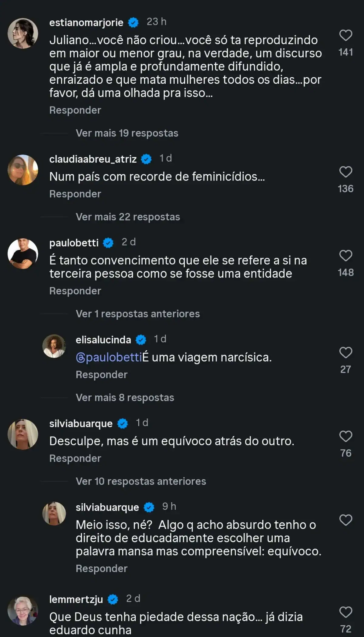This screenshot has width=364, height=637.
Task: Like paulobetti's comment about third person
Action: (345, 256)
